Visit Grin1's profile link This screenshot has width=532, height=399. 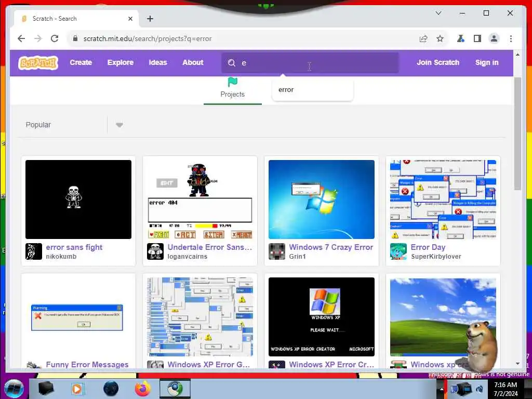tap(297, 257)
